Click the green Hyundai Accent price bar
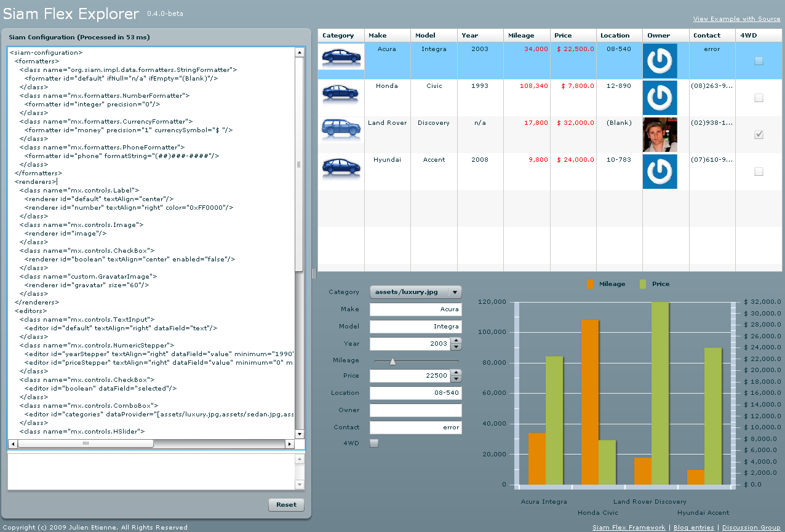The width and height of the screenshot is (785, 532). tap(713, 416)
